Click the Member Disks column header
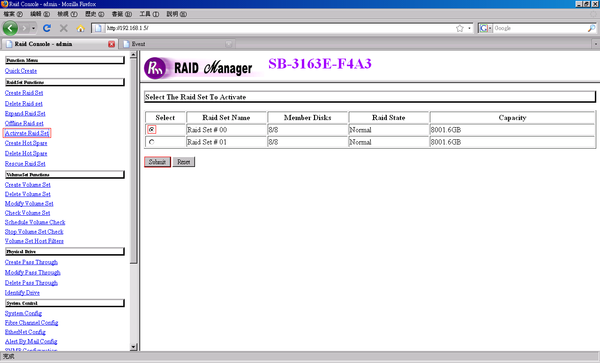 308,117
